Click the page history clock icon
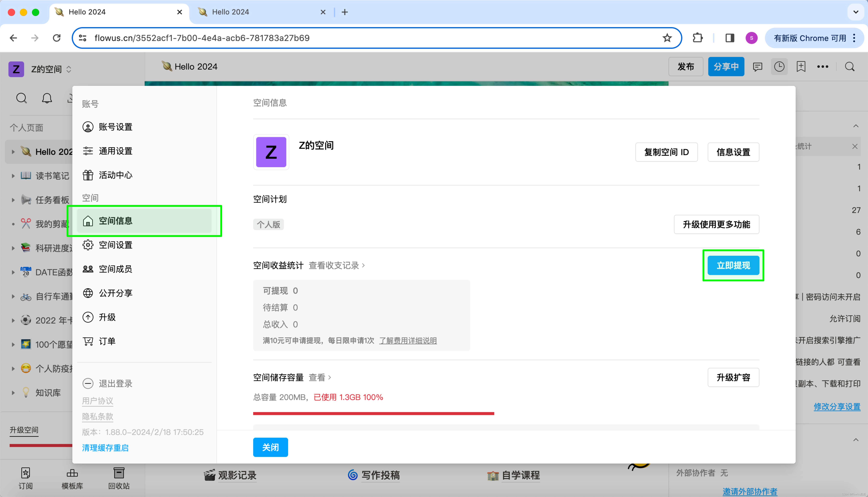This screenshot has width=868, height=497. (x=779, y=67)
